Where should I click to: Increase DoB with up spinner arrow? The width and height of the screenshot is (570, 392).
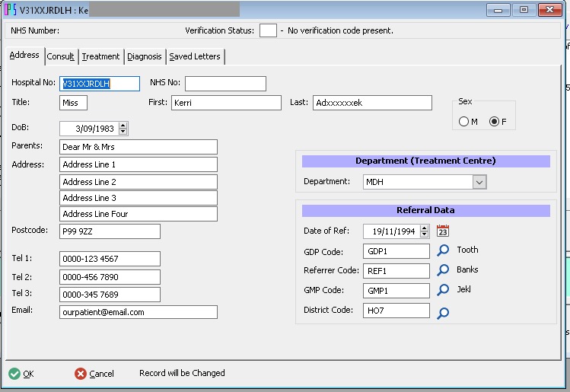[123, 126]
